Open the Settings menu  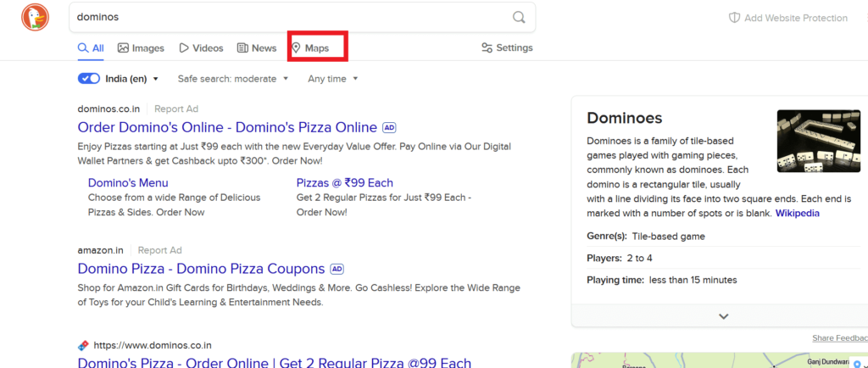coord(507,47)
